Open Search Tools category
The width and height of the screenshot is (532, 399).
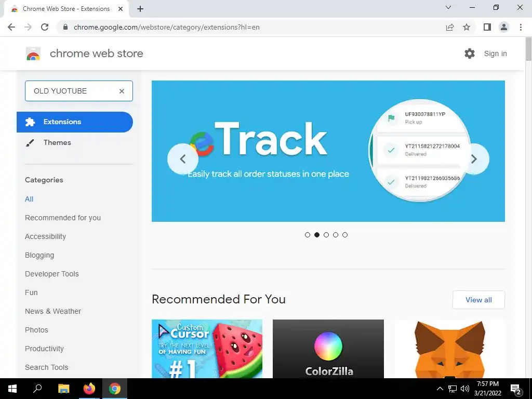46,367
